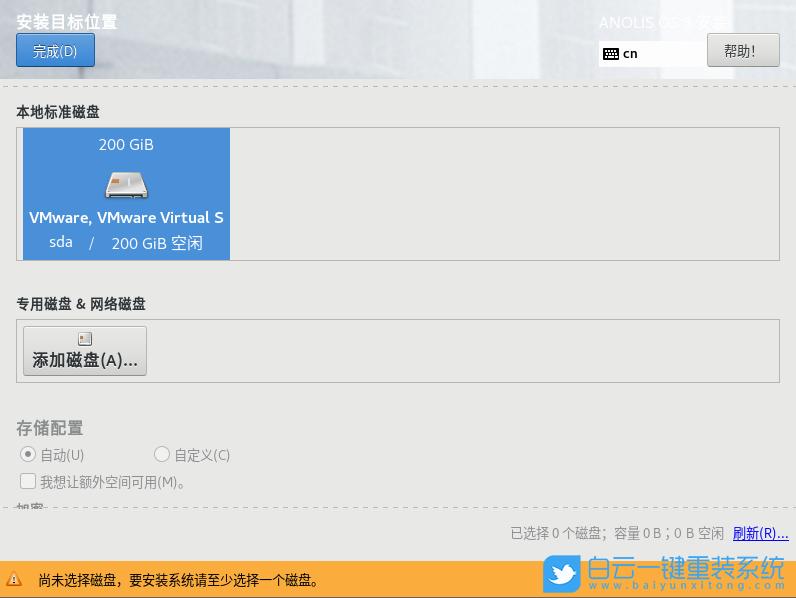
Task: Select the 自动(U) storage radio button
Action: [x=28, y=455]
